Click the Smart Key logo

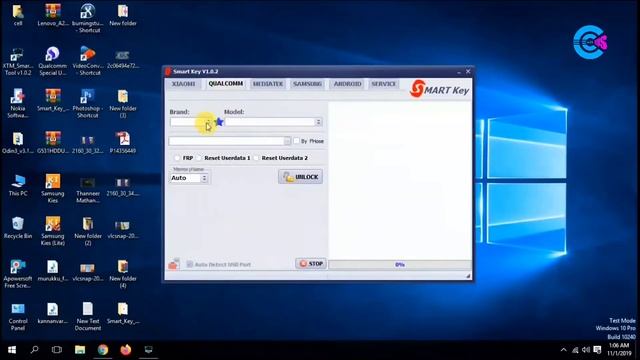click(440, 89)
